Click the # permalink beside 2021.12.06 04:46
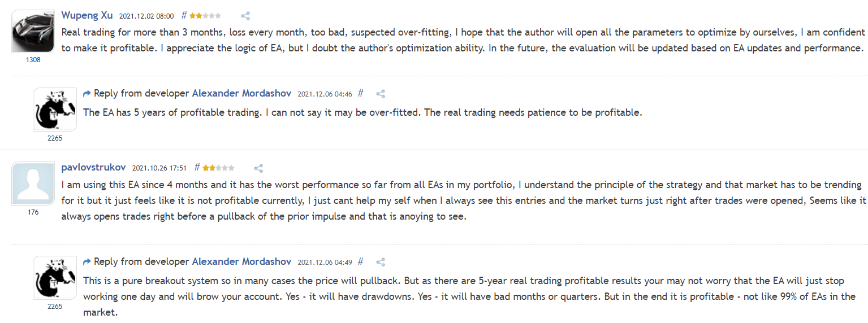868x323 pixels. [361, 93]
